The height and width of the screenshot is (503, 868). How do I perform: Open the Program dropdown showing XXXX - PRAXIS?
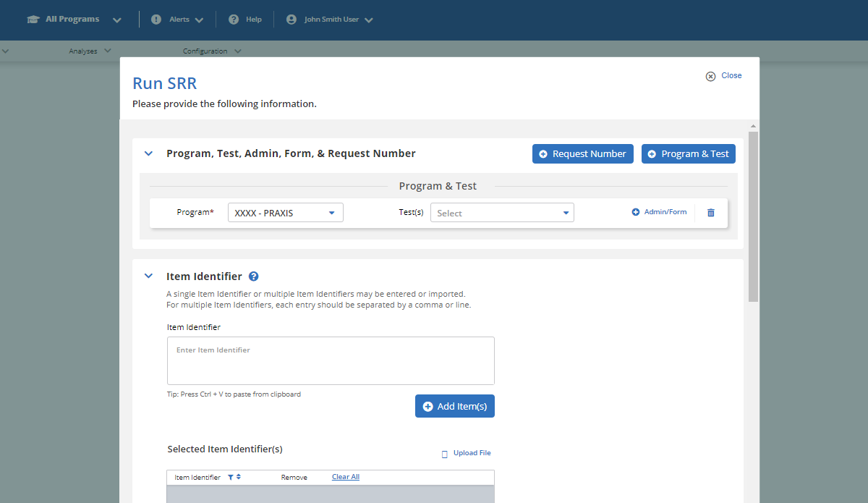point(285,213)
